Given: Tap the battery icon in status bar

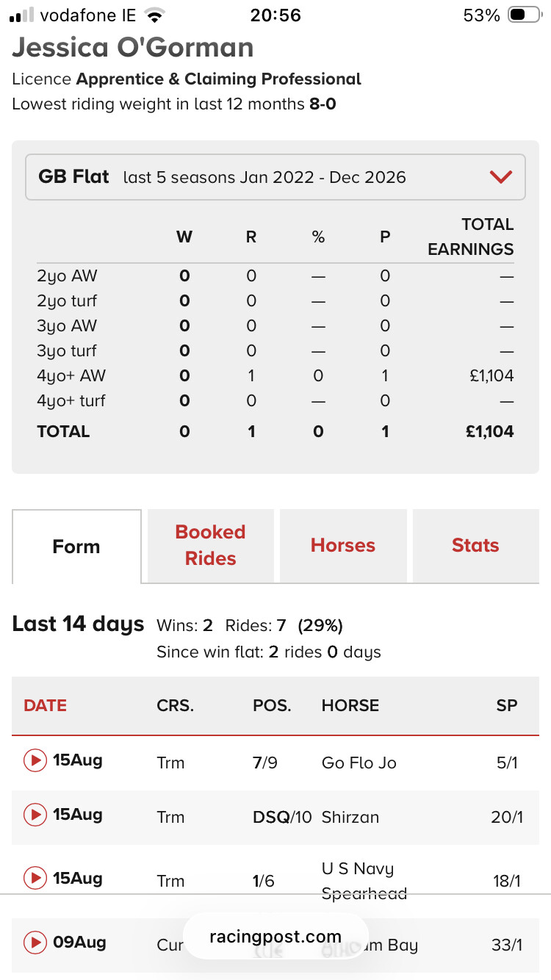Looking at the screenshot, I should tap(525, 15).
